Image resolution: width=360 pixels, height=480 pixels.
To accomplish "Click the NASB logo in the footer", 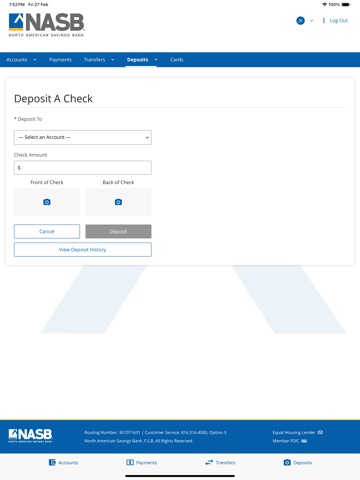I will 30,435.
